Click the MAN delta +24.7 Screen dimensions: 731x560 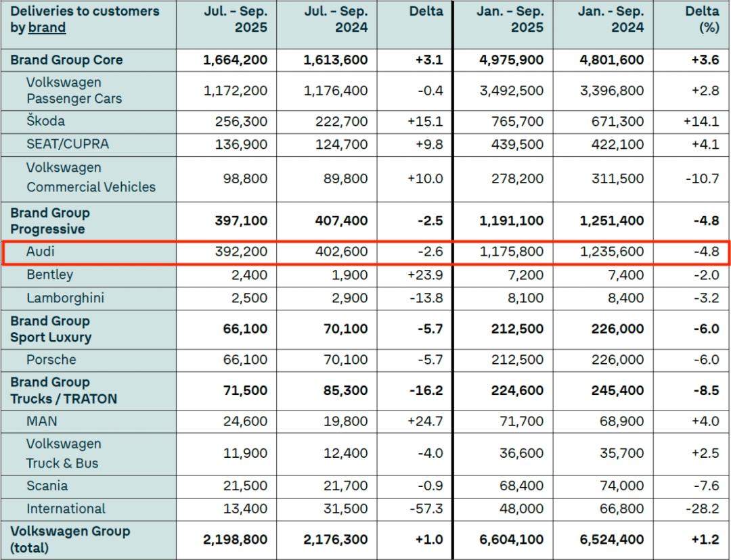click(425, 421)
